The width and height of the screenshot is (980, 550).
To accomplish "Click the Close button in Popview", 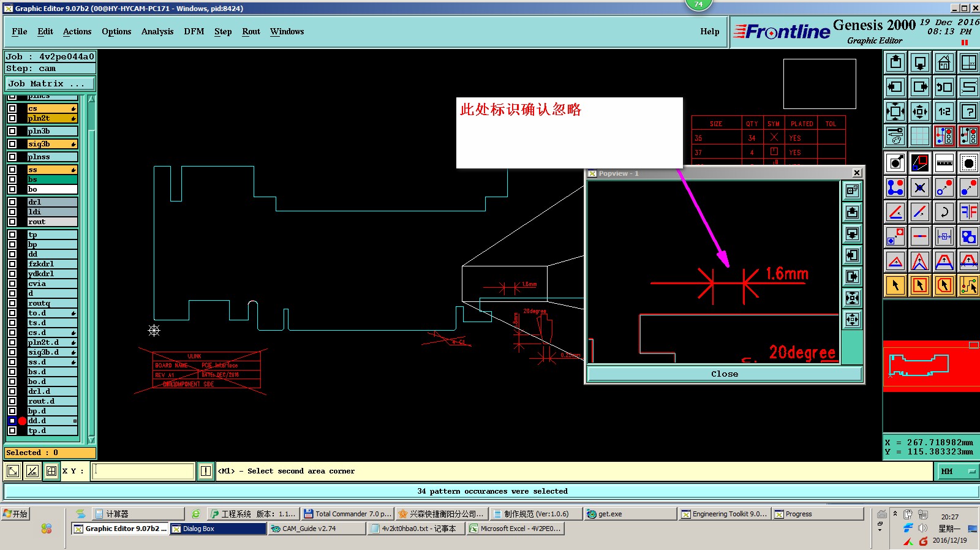I will (725, 374).
